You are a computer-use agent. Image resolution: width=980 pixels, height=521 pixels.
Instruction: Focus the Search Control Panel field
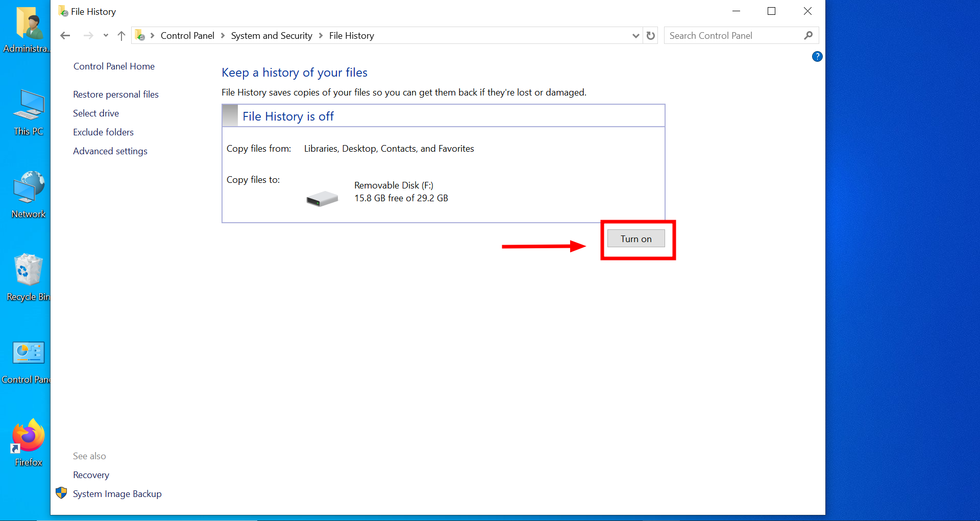click(741, 36)
